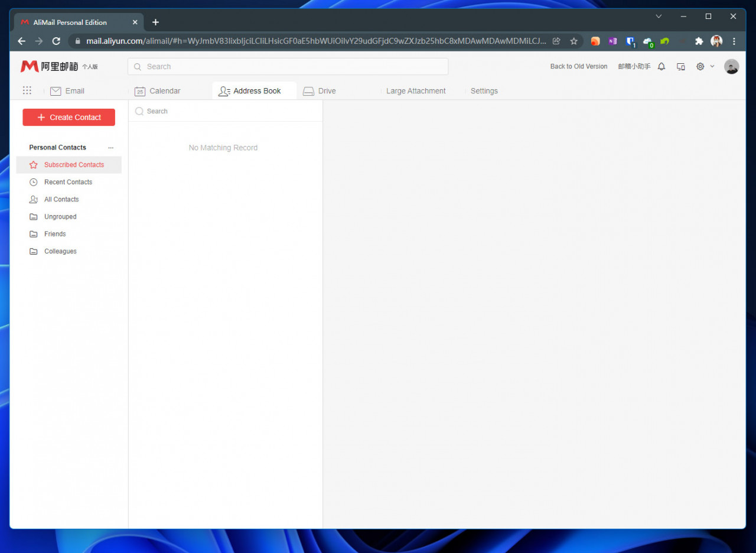Open the user avatar profile picture
The height and width of the screenshot is (553, 756).
tap(731, 67)
